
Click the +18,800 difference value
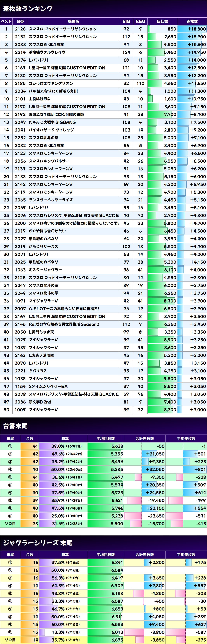(x=197, y=29)
